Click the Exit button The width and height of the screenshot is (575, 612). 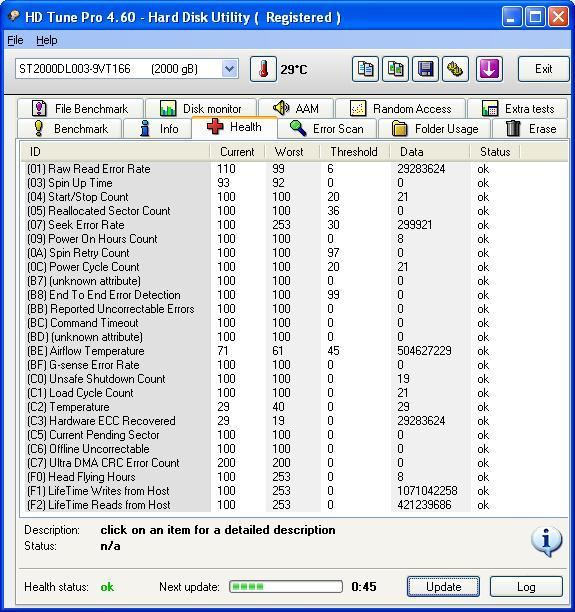click(543, 69)
